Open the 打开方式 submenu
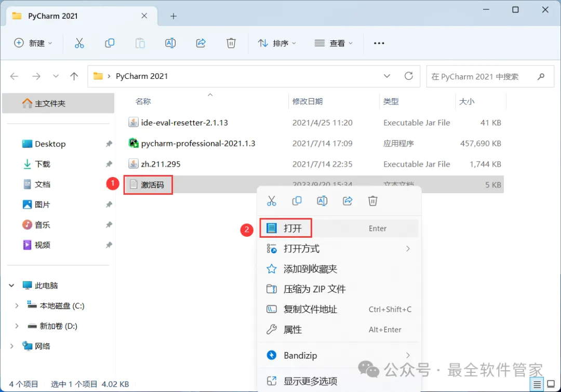Viewport: 561px width, 392px height. 339,249
